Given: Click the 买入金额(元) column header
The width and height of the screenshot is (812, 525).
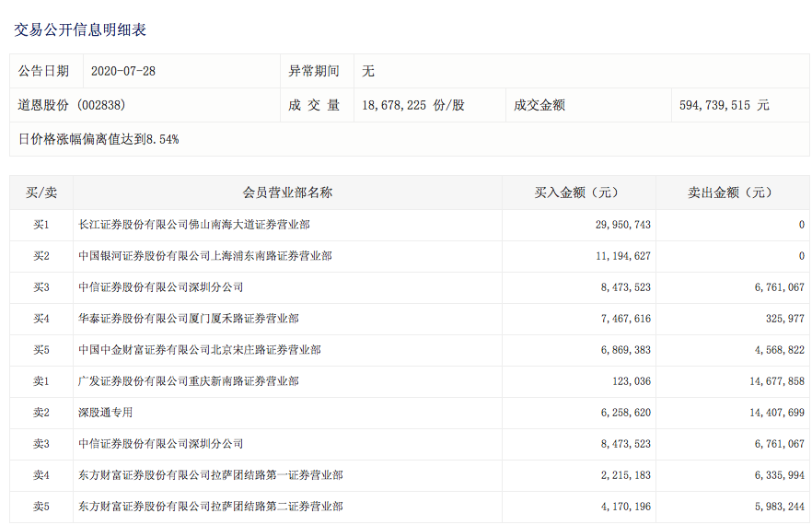Looking at the screenshot, I should tap(578, 192).
